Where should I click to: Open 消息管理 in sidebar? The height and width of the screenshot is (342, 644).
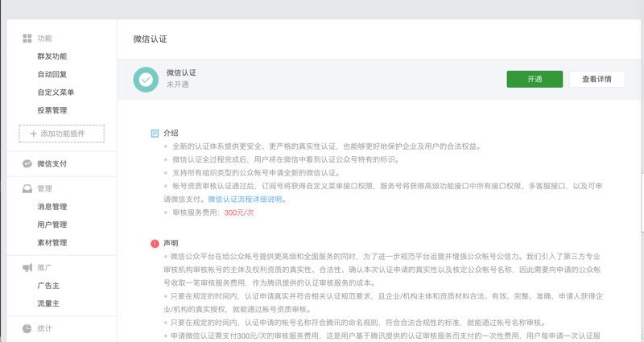(x=52, y=207)
